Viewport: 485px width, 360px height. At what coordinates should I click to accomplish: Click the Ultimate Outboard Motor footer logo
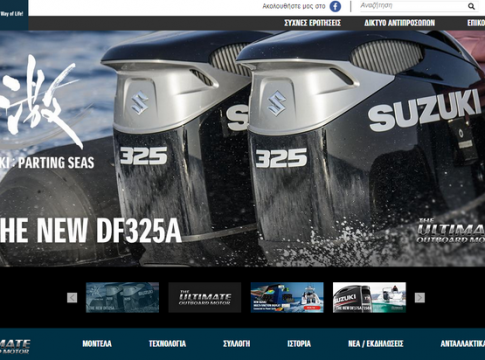click(x=15, y=346)
